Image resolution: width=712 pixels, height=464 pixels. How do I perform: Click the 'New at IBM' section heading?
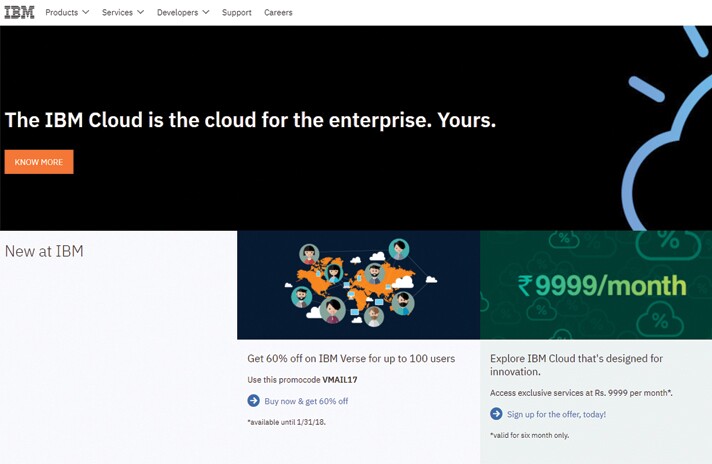[x=44, y=251]
